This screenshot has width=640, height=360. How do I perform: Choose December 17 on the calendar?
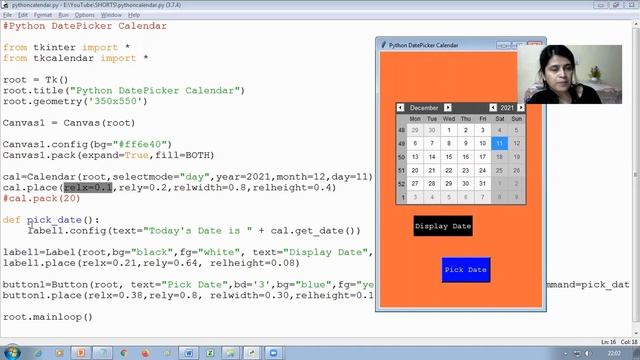pos(482,157)
